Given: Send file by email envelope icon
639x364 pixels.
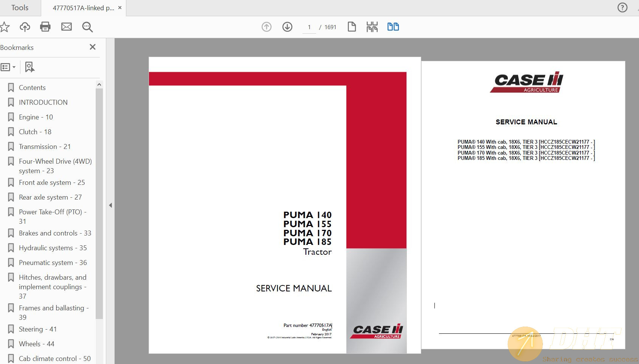Looking at the screenshot, I should point(67,27).
